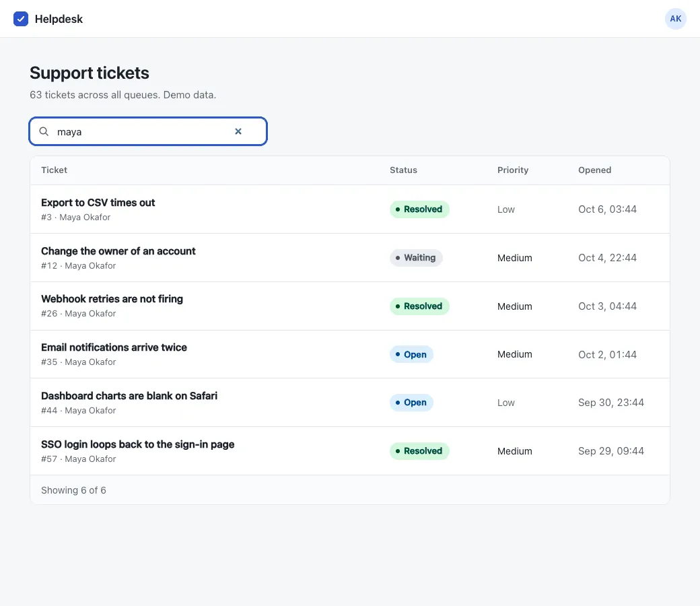Screen dimensions: 700x606
Task: Click the #3 · Maya Okafor subtitle
Action: (x=75, y=217)
